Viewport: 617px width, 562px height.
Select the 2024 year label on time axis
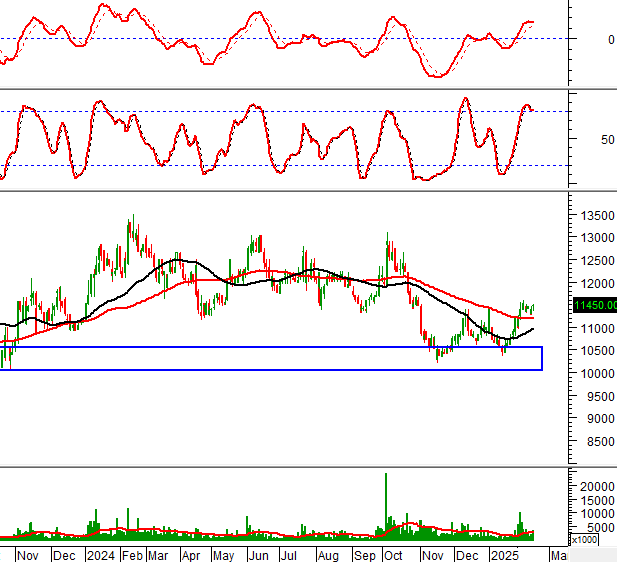tap(101, 556)
